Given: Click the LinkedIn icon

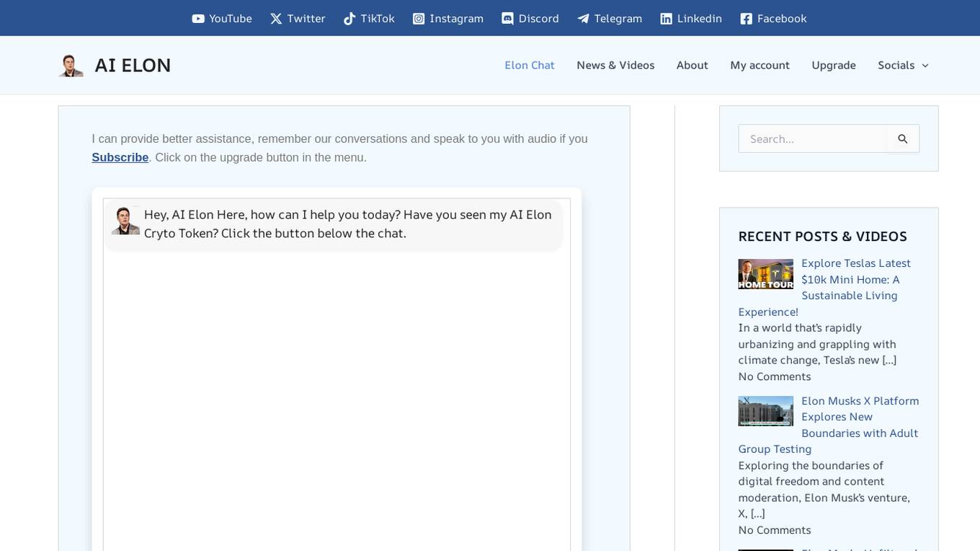Looking at the screenshot, I should click(x=667, y=19).
